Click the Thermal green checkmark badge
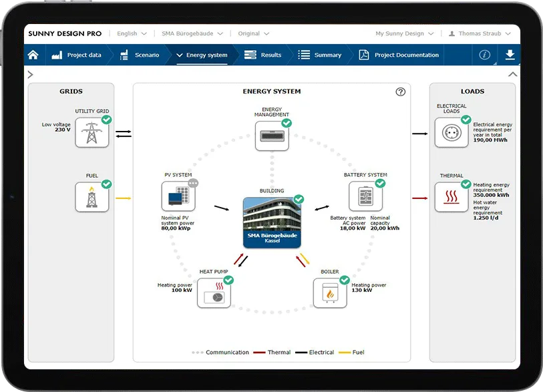Image resolution: width=543 pixels, height=392 pixels. pyautogui.click(x=466, y=184)
